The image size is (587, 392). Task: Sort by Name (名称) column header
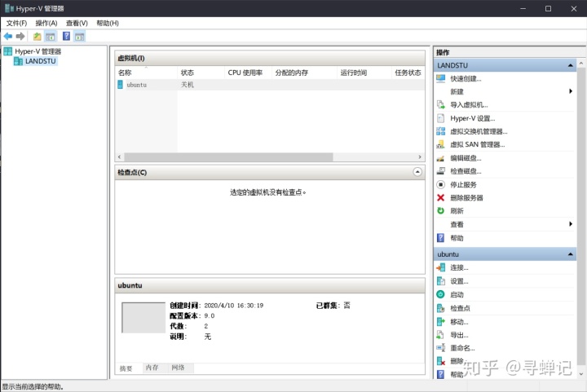(x=146, y=73)
